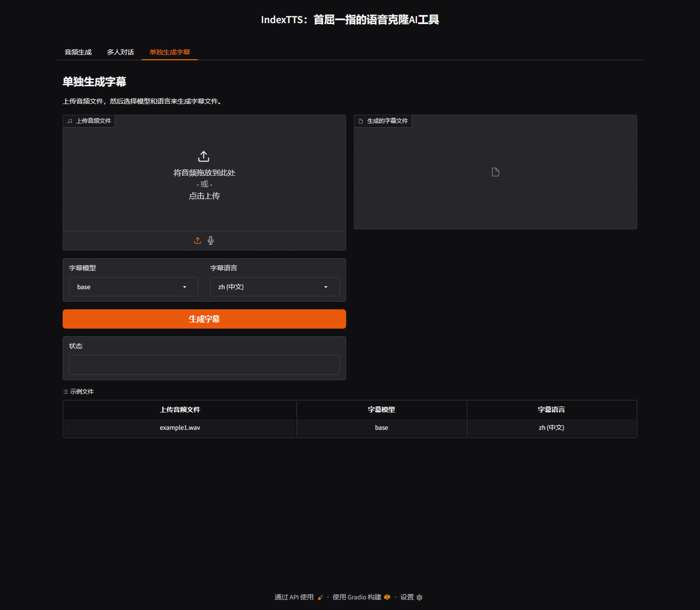Click the 生成字幕 button
The image size is (700, 610).
coord(204,319)
